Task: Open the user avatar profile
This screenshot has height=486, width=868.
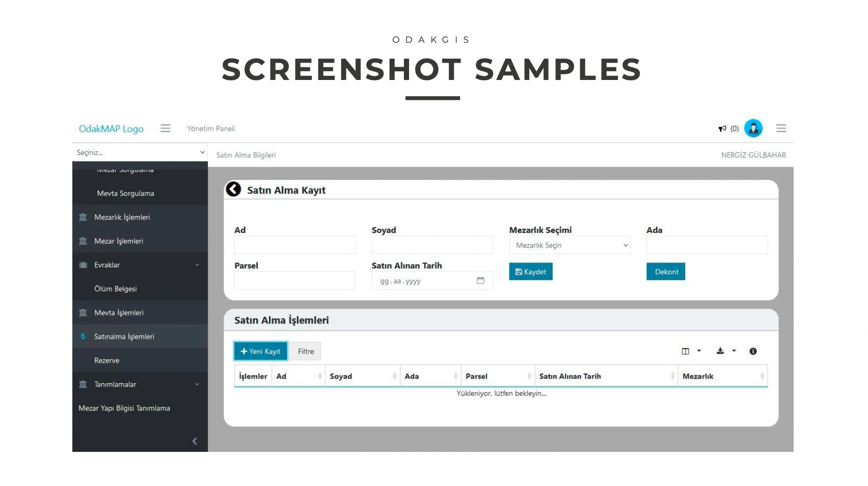Action: [x=753, y=128]
